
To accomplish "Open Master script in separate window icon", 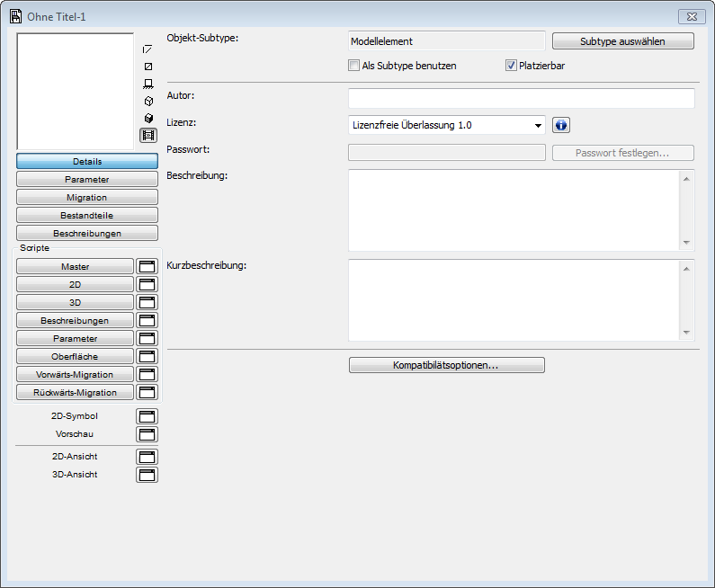I will click(x=147, y=267).
